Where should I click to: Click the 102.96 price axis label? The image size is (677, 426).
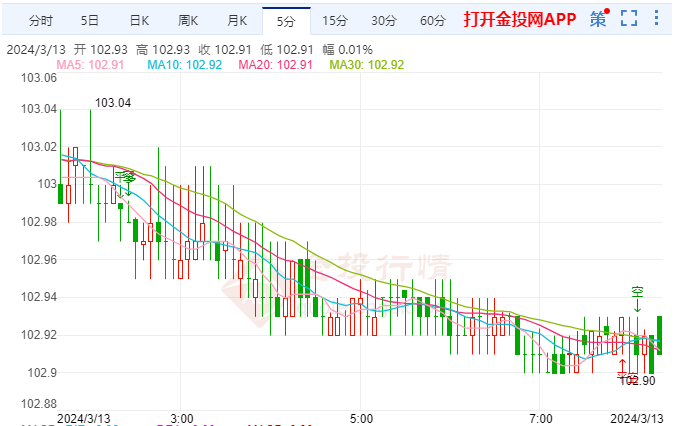coord(39,259)
